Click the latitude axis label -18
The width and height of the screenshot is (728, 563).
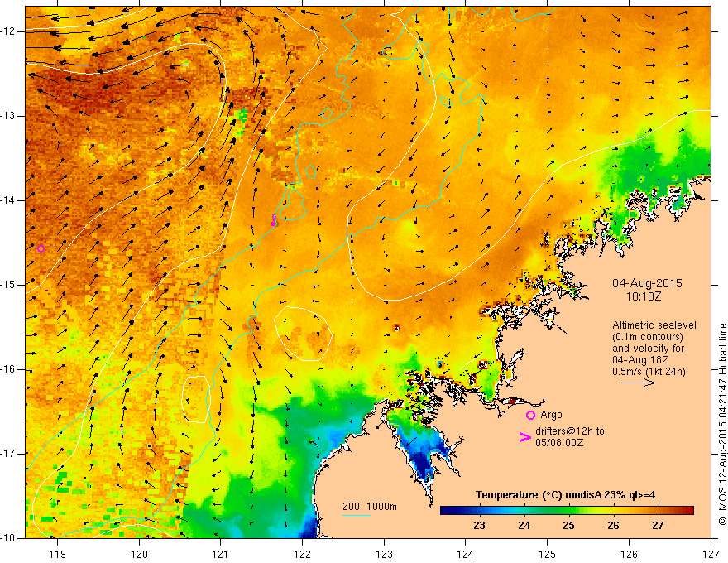pos(9,538)
